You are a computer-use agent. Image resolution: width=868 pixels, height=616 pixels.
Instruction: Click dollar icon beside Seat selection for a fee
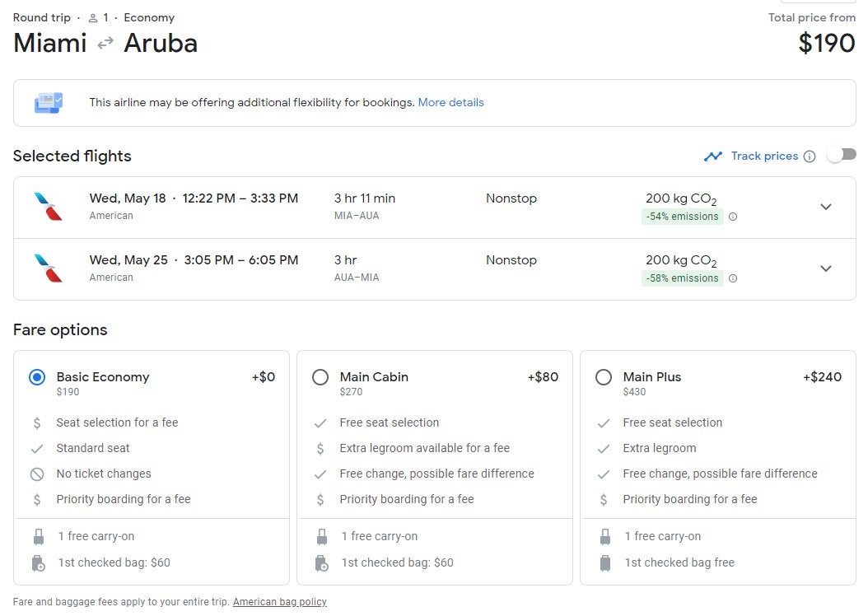(x=37, y=423)
